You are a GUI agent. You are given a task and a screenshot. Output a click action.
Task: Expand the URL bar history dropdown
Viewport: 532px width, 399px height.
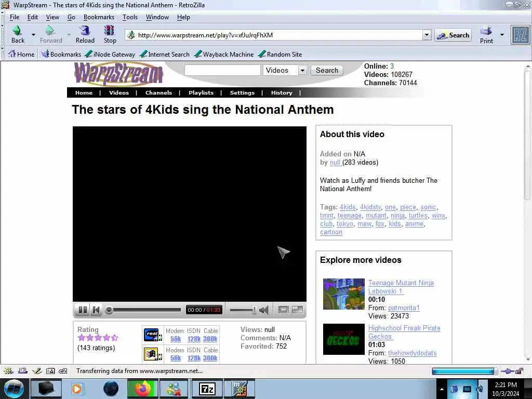click(x=427, y=35)
